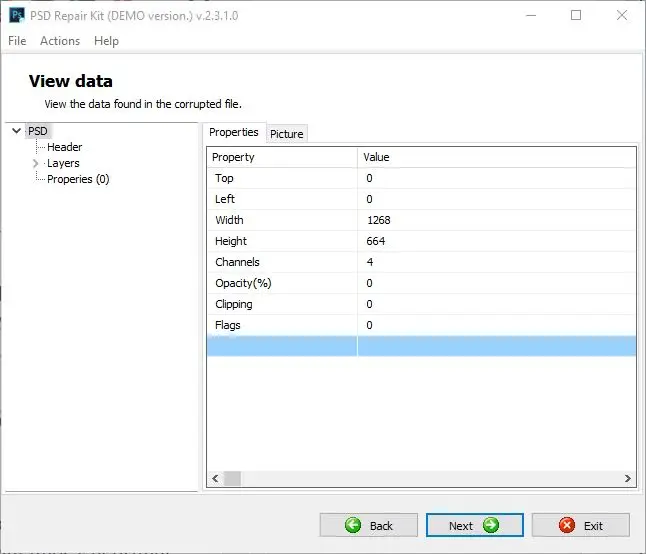The height and width of the screenshot is (554, 646).
Task: Maximize the PSD Repair Kit window
Action: (x=576, y=16)
